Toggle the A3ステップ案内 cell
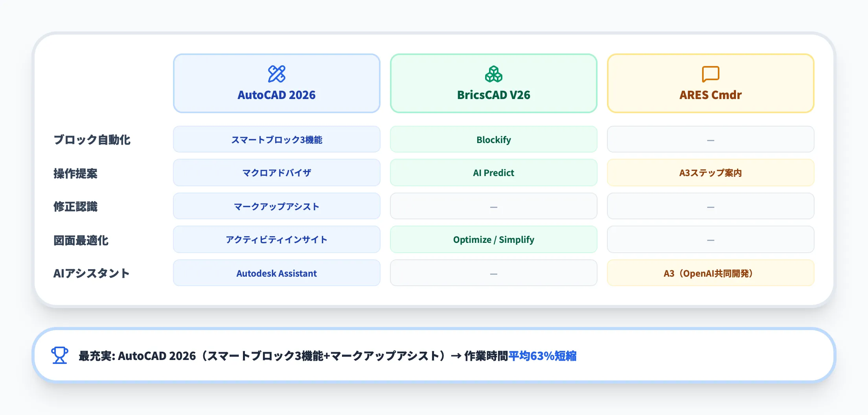Screen dimensions: 868x415 [x=710, y=173]
